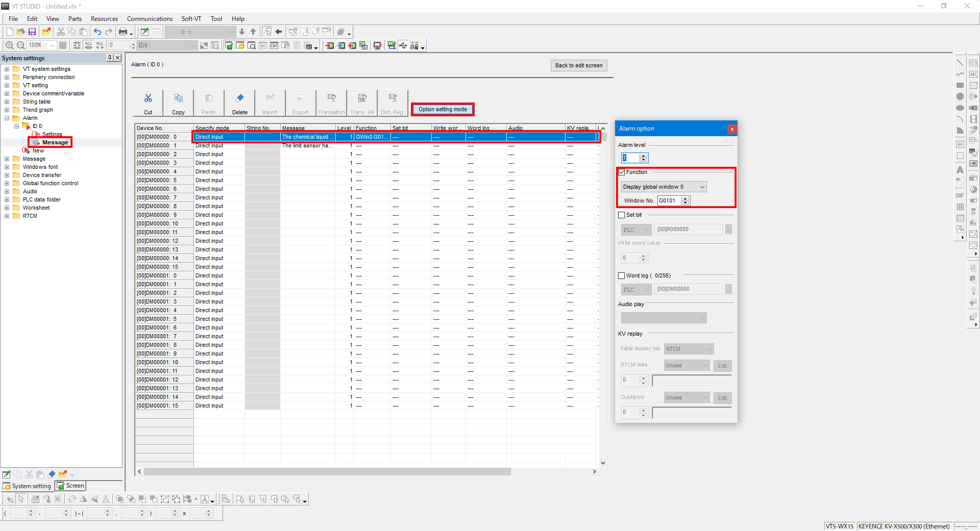Click the Undo arrow icon

click(x=97, y=32)
